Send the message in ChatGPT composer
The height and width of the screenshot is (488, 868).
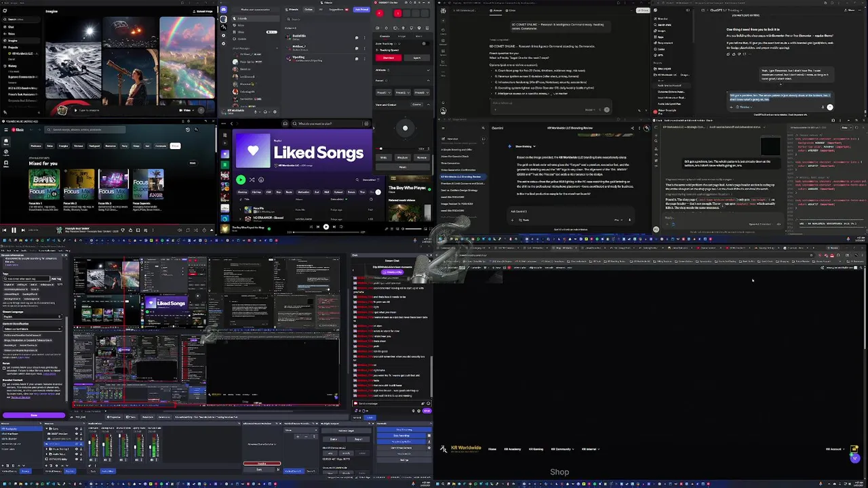[830, 107]
